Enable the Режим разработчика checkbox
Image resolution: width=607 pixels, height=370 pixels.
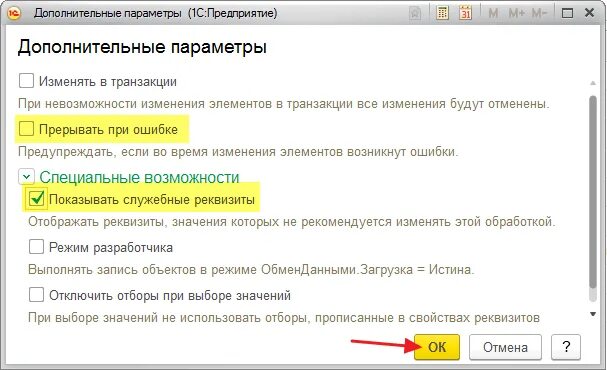click(x=36, y=247)
